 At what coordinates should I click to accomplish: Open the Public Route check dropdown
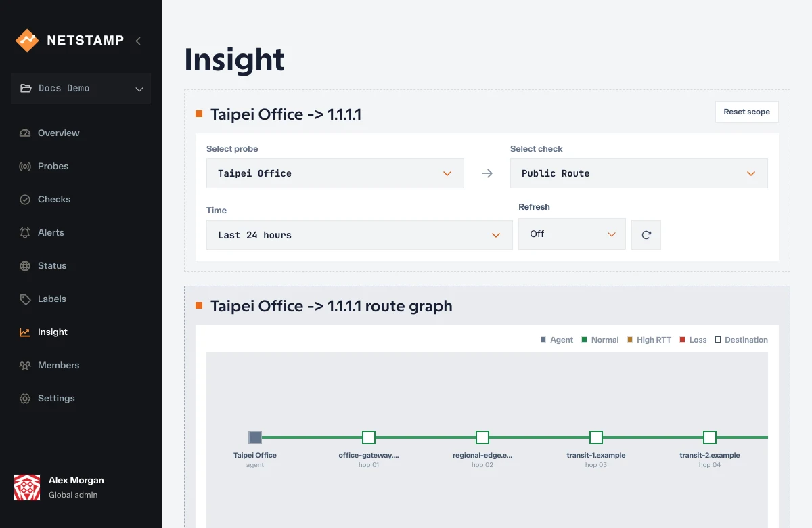639,173
